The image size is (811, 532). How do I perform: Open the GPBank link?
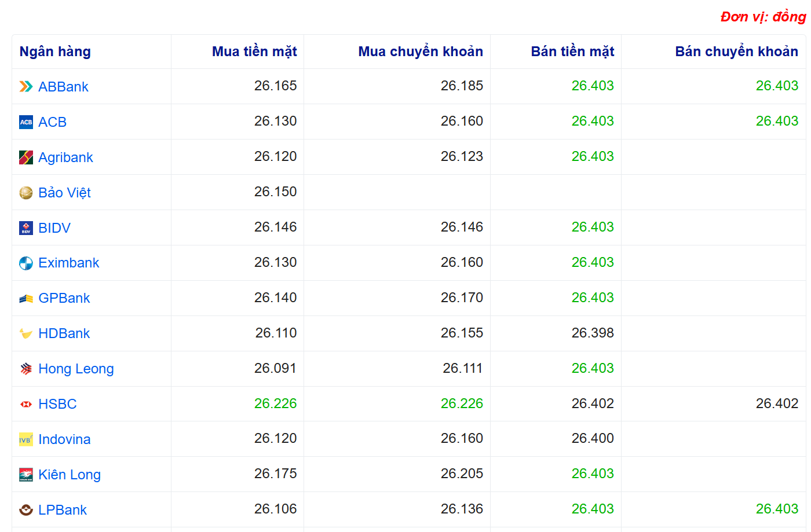(64, 298)
